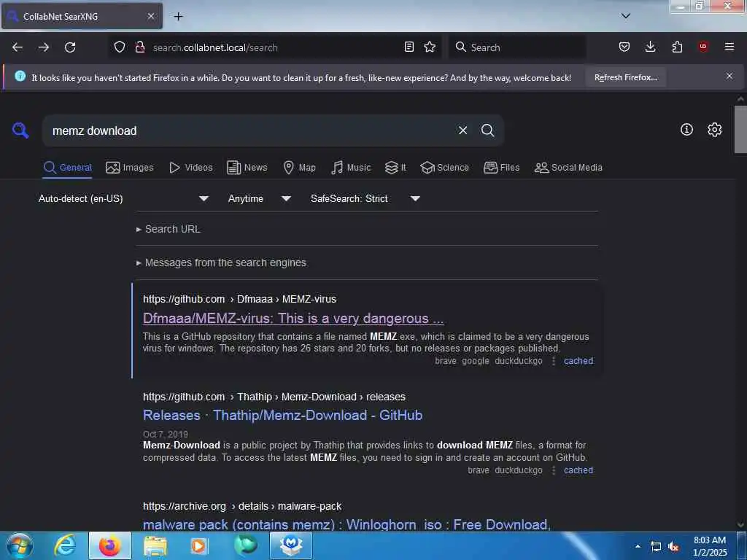Open the Windows Start menu orb
747x560 pixels.
20,545
